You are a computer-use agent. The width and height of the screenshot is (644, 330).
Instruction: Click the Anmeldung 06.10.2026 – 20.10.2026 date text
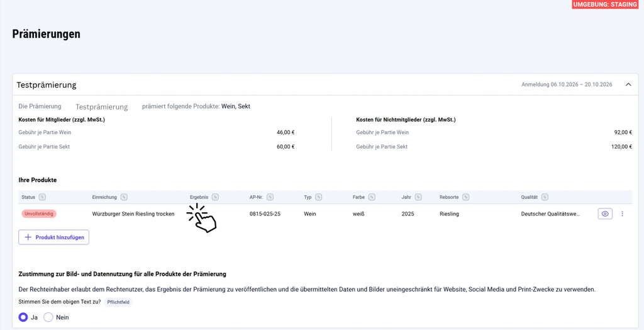click(x=567, y=84)
